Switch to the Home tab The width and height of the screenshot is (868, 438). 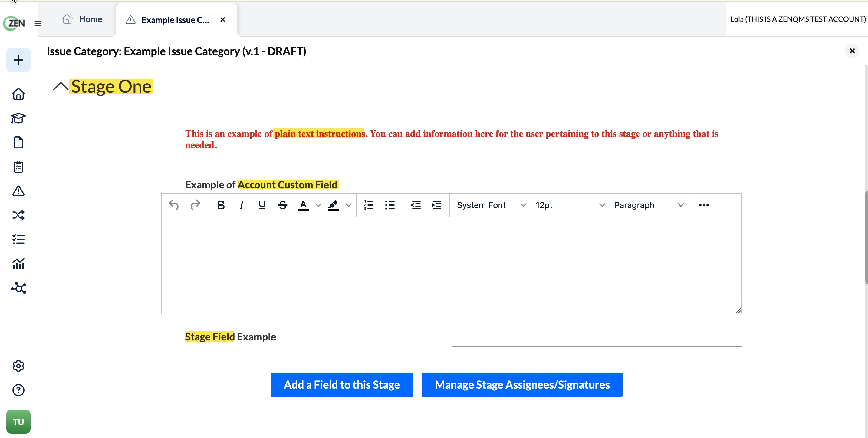pos(82,19)
